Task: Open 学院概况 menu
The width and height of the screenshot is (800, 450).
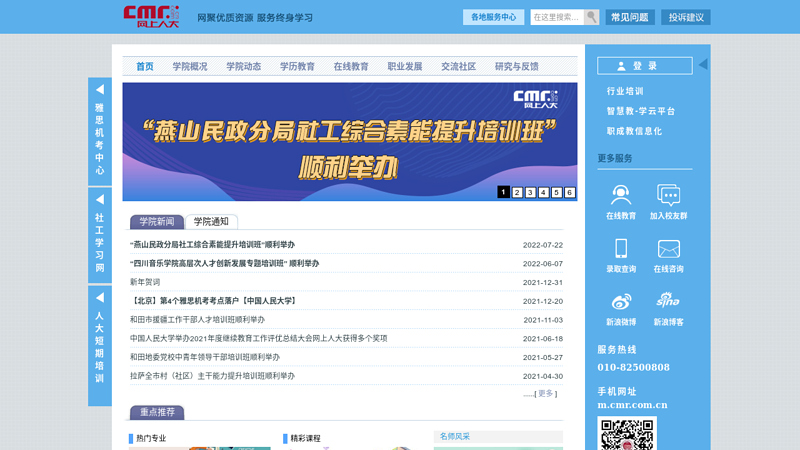Action: coord(190,66)
